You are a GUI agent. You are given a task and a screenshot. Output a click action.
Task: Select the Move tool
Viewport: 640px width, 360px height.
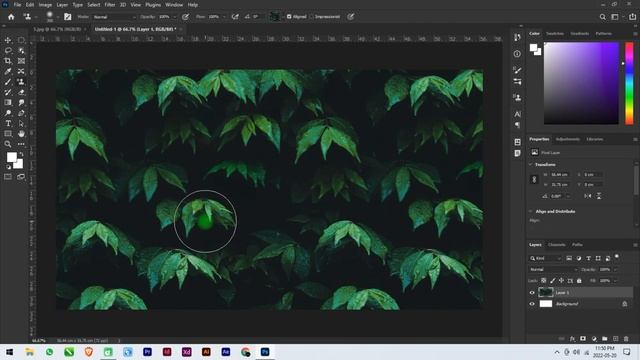pos(8,40)
